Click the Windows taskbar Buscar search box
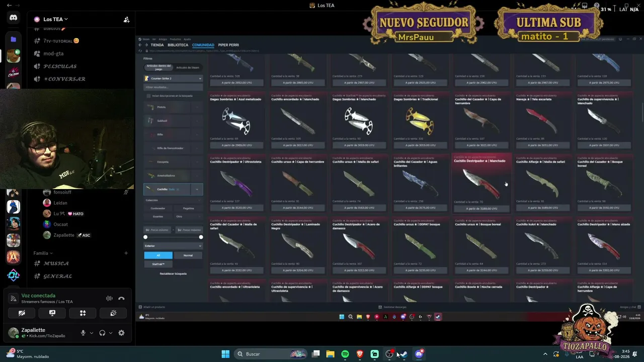 (x=272, y=354)
